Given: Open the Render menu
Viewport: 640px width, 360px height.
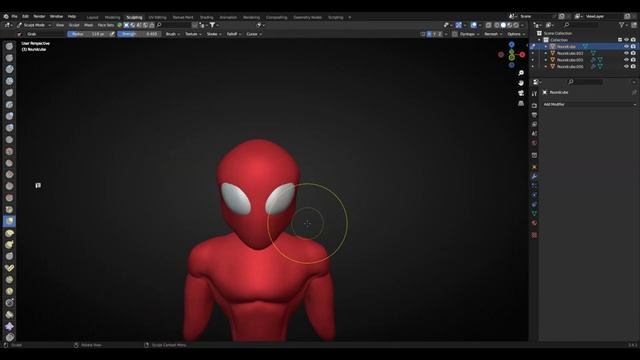Looking at the screenshot, I should [x=39, y=17].
